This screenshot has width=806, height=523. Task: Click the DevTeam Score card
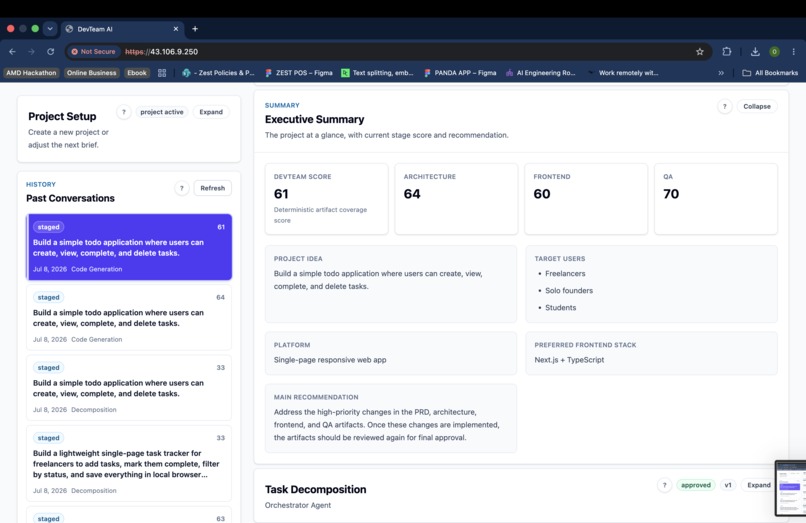(326, 199)
